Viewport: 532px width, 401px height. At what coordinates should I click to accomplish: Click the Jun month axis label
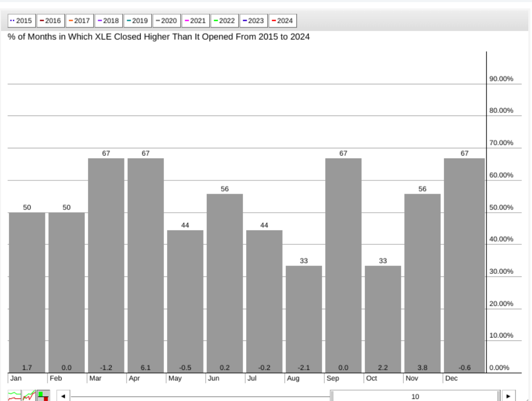click(214, 378)
